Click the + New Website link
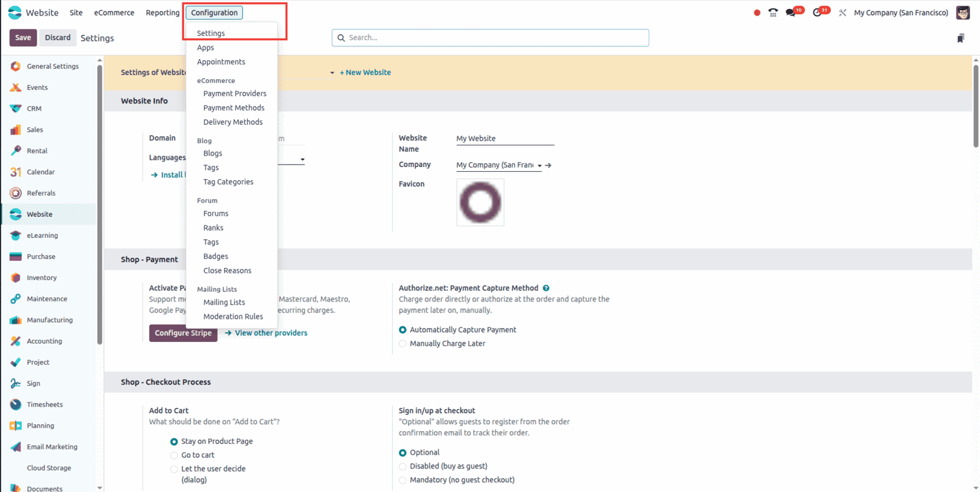 [x=366, y=73]
